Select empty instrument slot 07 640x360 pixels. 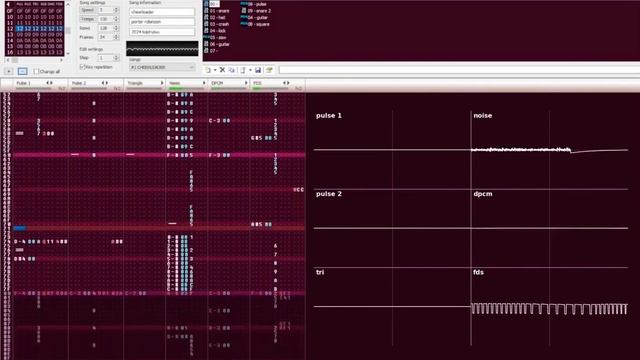click(x=211, y=51)
